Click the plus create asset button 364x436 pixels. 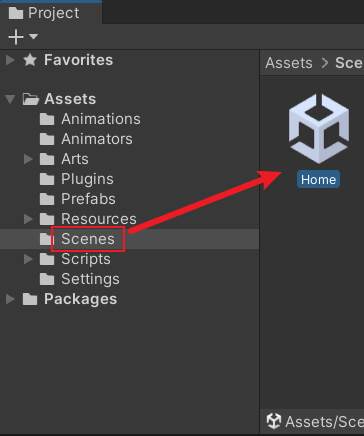click(x=16, y=37)
